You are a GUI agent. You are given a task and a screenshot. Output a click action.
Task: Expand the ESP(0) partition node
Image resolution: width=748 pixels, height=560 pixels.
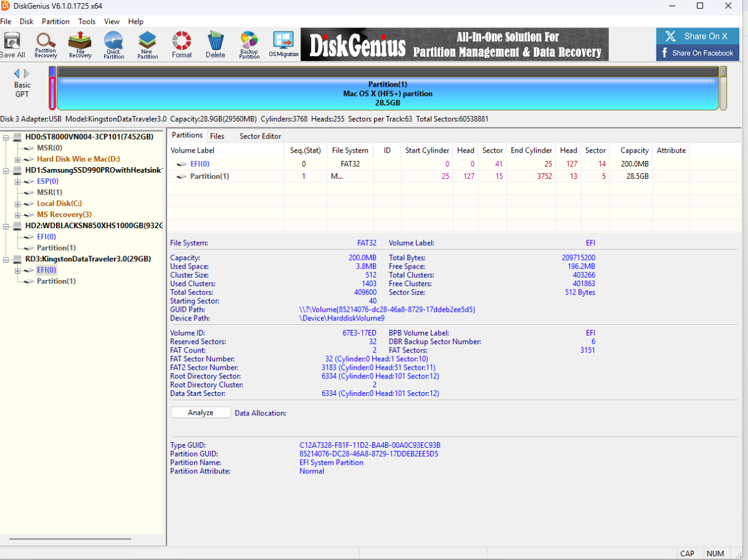pyautogui.click(x=18, y=181)
